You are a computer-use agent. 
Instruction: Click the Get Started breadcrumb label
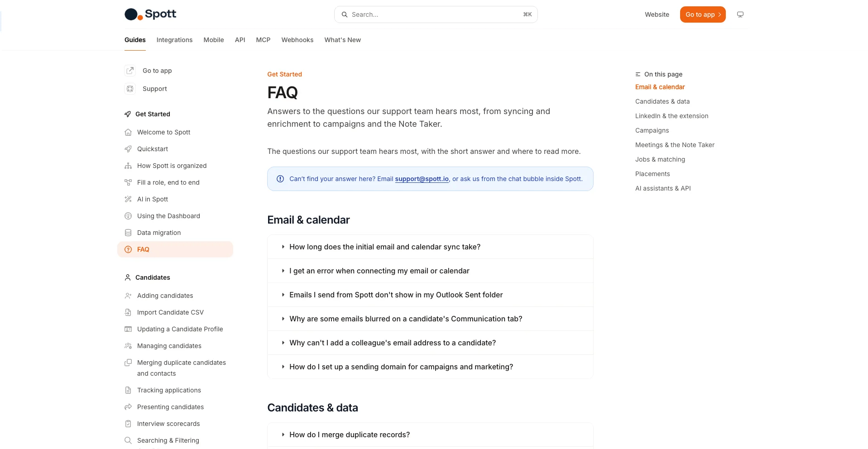click(284, 74)
